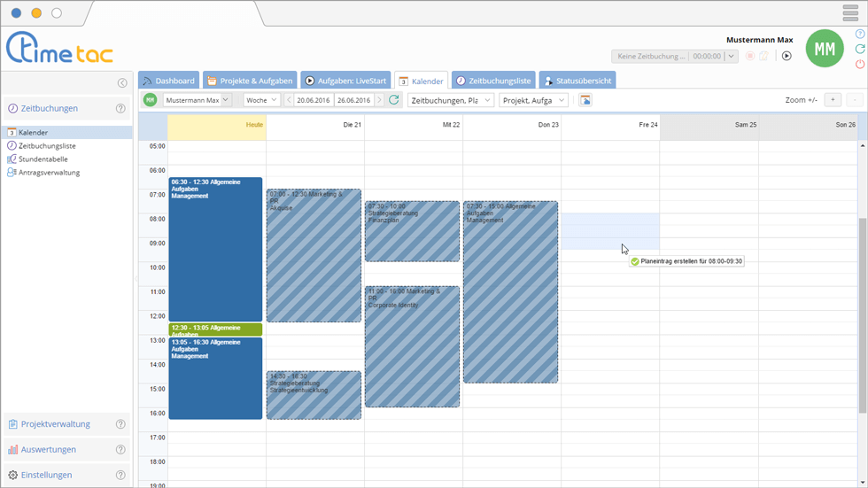Open the blue help question mark icon
The width and height of the screenshot is (868, 488).
pyautogui.click(x=860, y=34)
